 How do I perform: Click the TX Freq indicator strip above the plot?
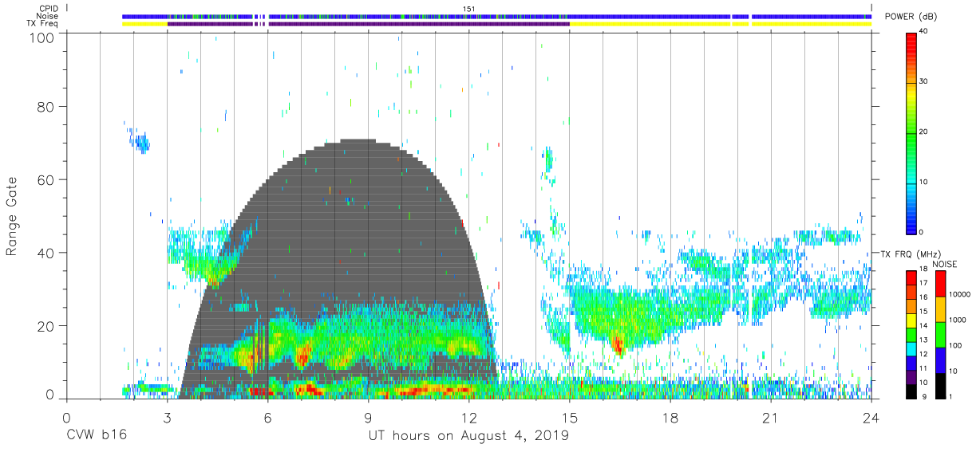[496, 24]
